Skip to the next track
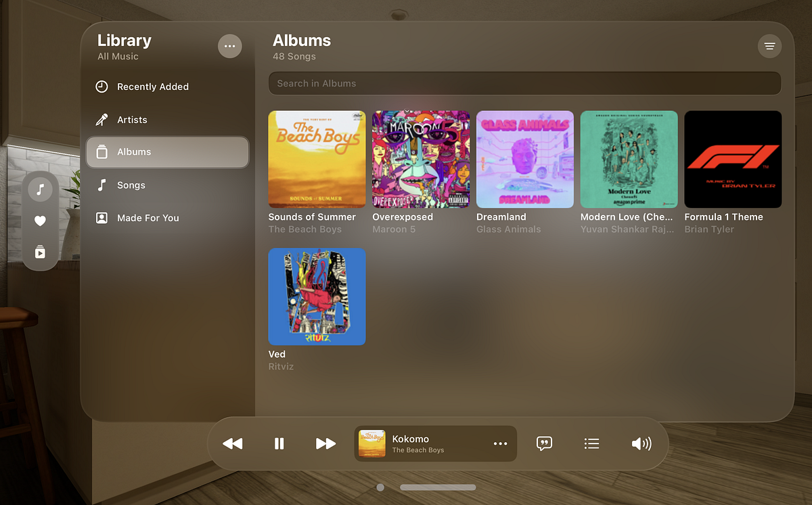 pos(325,443)
